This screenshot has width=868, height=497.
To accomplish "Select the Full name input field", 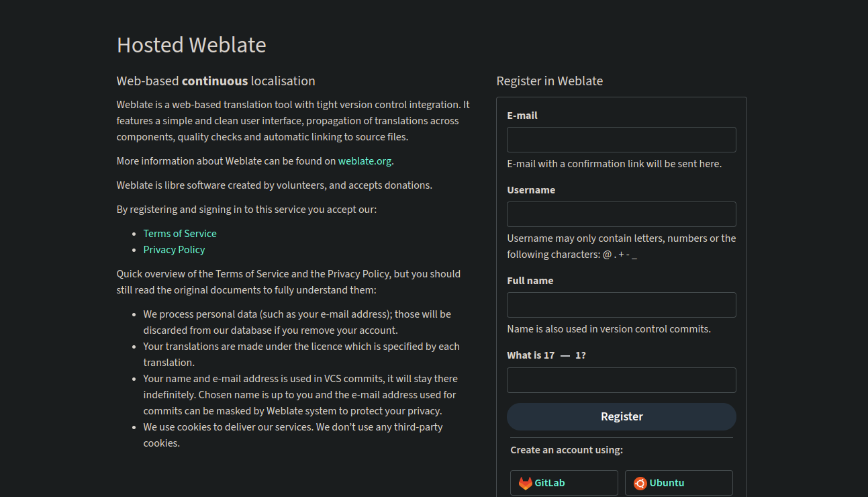I will (621, 305).
